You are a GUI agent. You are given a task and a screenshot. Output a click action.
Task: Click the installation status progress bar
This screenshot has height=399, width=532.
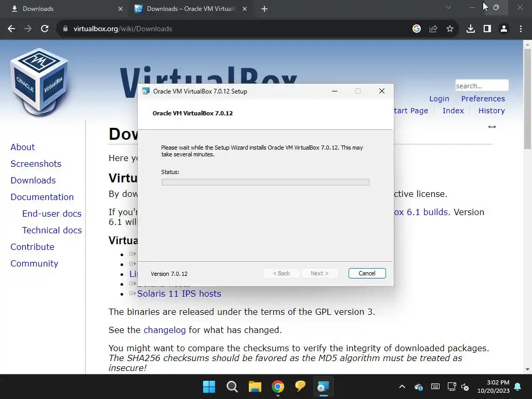point(265,182)
